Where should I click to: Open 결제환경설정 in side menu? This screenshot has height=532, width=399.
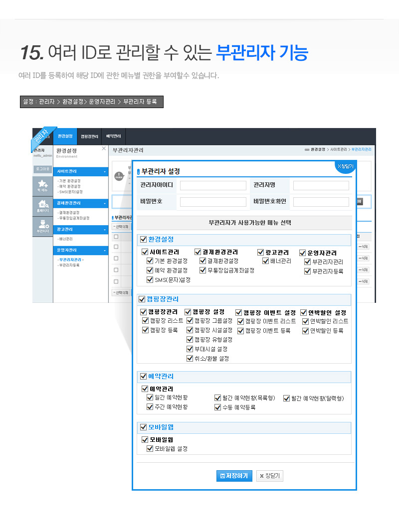pos(69,213)
